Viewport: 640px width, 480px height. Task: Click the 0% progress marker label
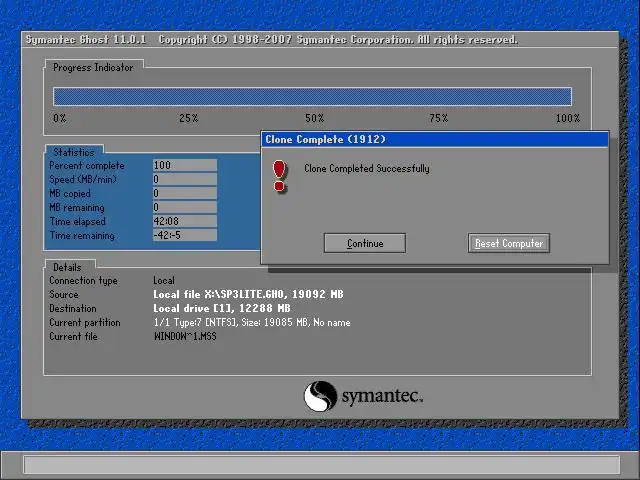tap(60, 118)
